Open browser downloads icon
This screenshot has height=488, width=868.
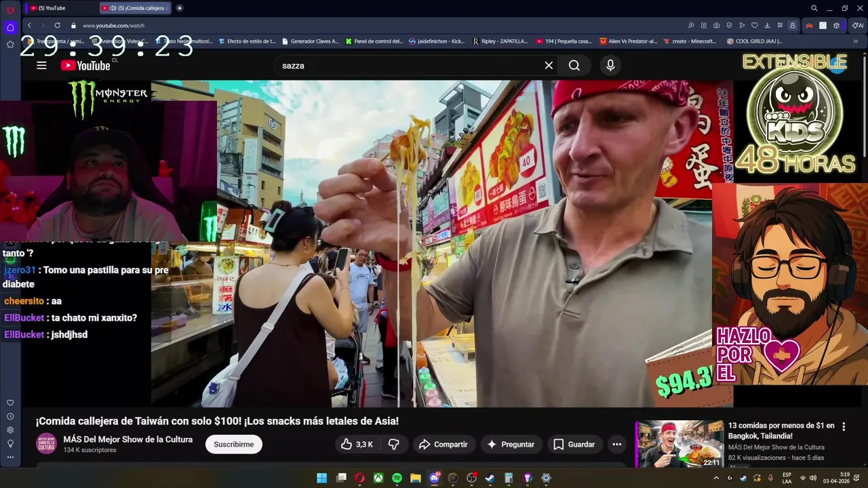(767, 25)
